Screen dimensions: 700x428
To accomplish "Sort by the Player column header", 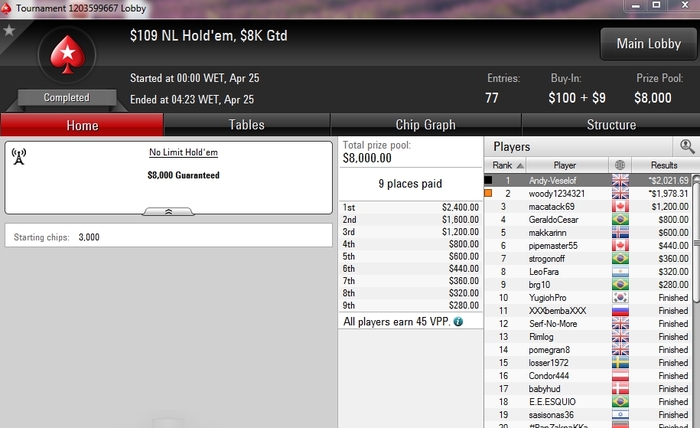I will tap(565, 165).
